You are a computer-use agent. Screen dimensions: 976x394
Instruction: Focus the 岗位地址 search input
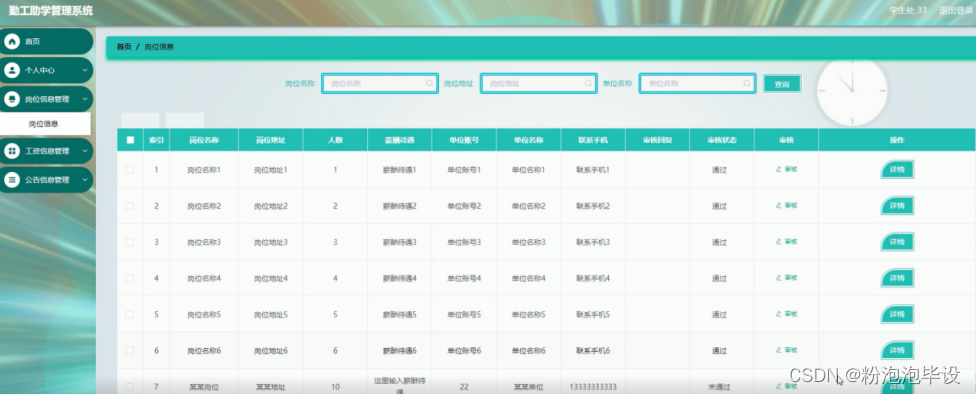click(x=538, y=83)
